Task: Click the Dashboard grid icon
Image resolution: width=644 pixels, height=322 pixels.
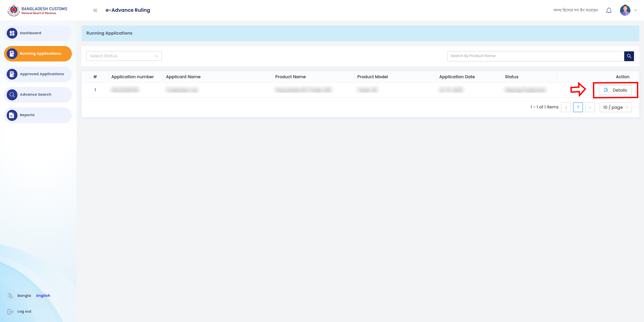Action: click(x=12, y=33)
